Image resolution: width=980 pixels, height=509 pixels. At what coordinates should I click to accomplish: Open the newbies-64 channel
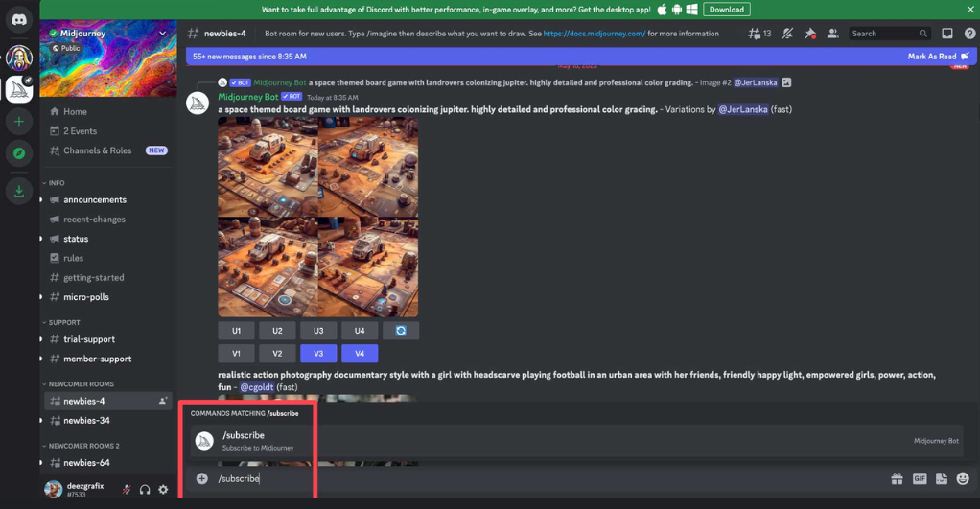(107, 463)
